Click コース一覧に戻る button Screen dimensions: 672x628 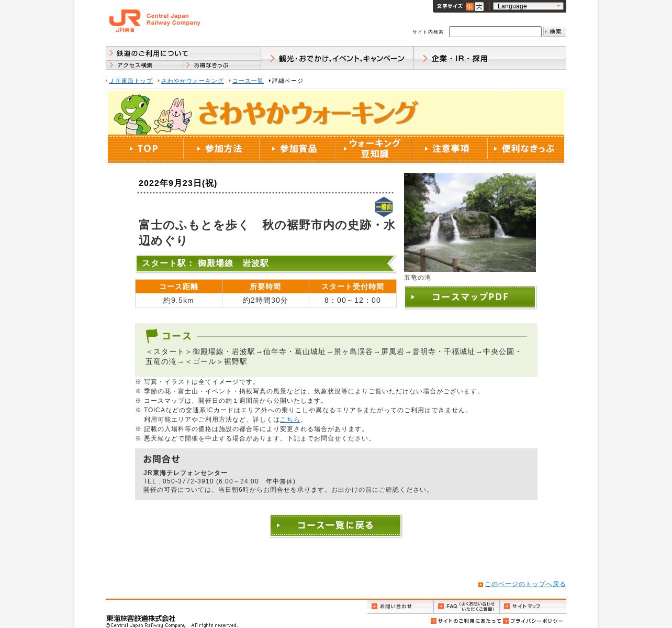[335, 525]
